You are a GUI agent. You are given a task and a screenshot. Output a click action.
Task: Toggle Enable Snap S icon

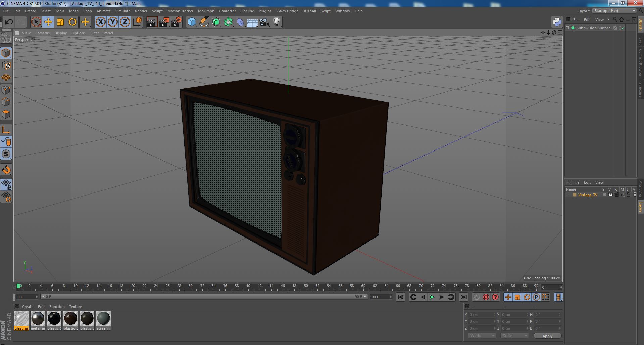point(6,154)
